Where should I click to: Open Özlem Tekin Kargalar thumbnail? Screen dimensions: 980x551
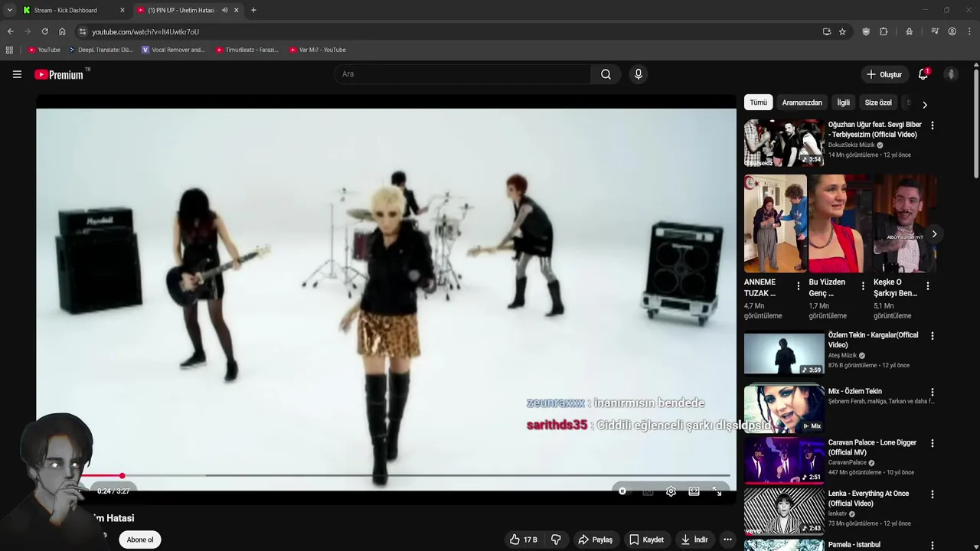click(784, 354)
